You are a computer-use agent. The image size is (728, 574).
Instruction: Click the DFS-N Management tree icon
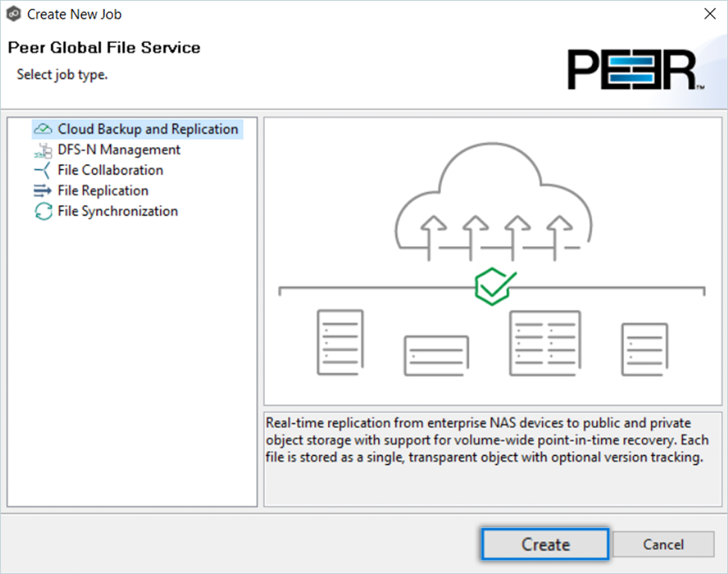pos(43,150)
